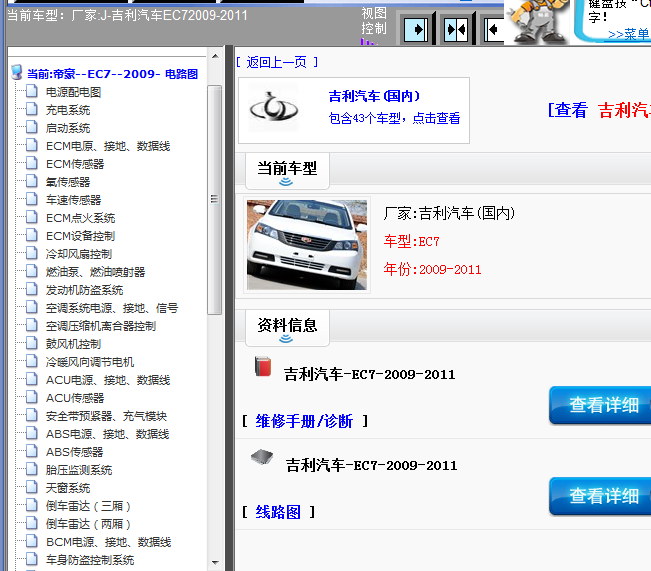Open ABS电源、接地、数据线 item
The image size is (651, 571).
pos(108,434)
